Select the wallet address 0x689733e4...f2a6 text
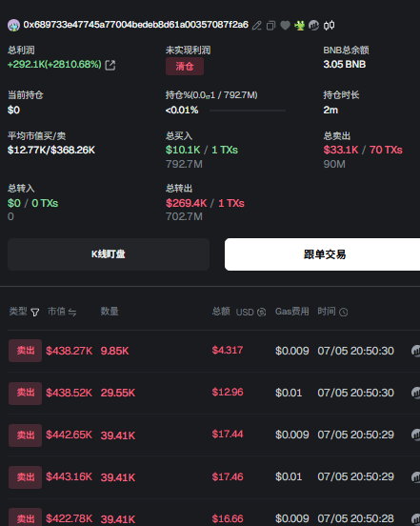 (136, 25)
